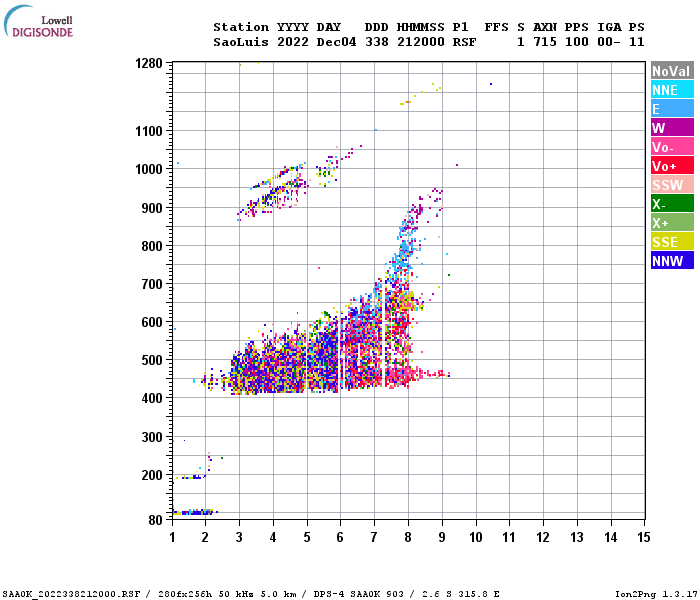Screen dimensions: 700x600
Task: Click the HHMMSS header label
Action: point(421,27)
